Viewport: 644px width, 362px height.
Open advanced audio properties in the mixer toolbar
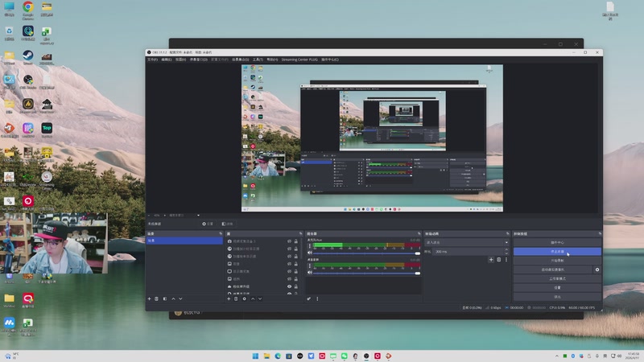(x=309, y=298)
